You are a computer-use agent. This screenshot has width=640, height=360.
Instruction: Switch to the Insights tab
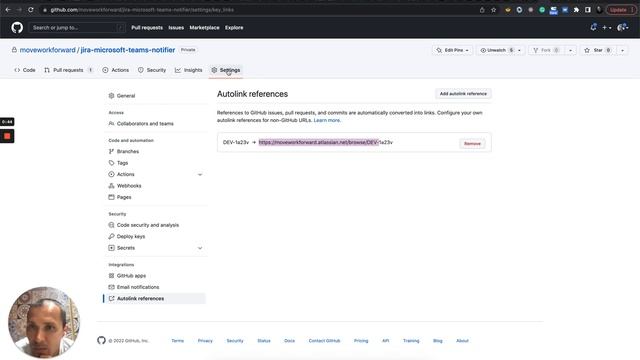coord(189,70)
